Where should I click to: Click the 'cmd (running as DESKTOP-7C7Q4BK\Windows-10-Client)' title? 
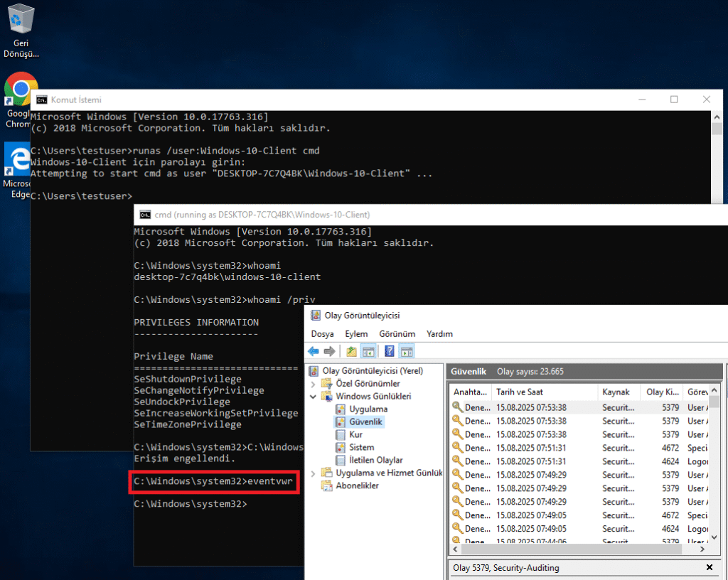262,215
